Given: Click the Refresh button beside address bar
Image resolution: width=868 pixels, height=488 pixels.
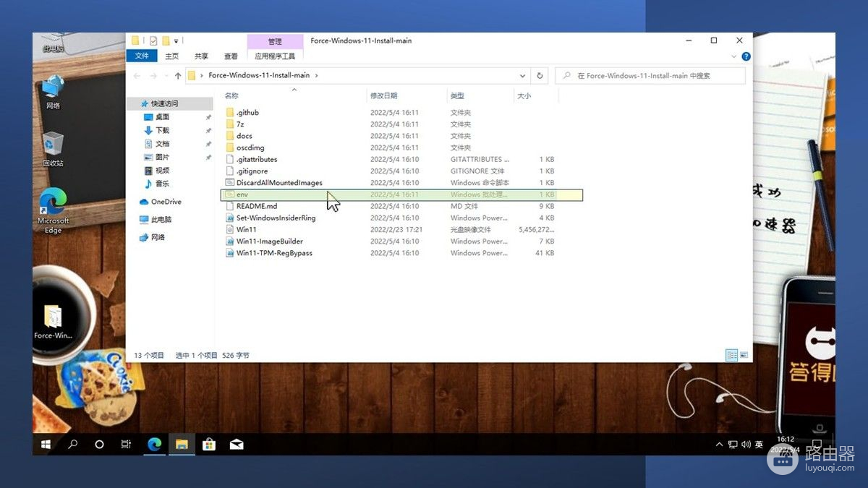Looking at the screenshot, I should coord(540,76).
